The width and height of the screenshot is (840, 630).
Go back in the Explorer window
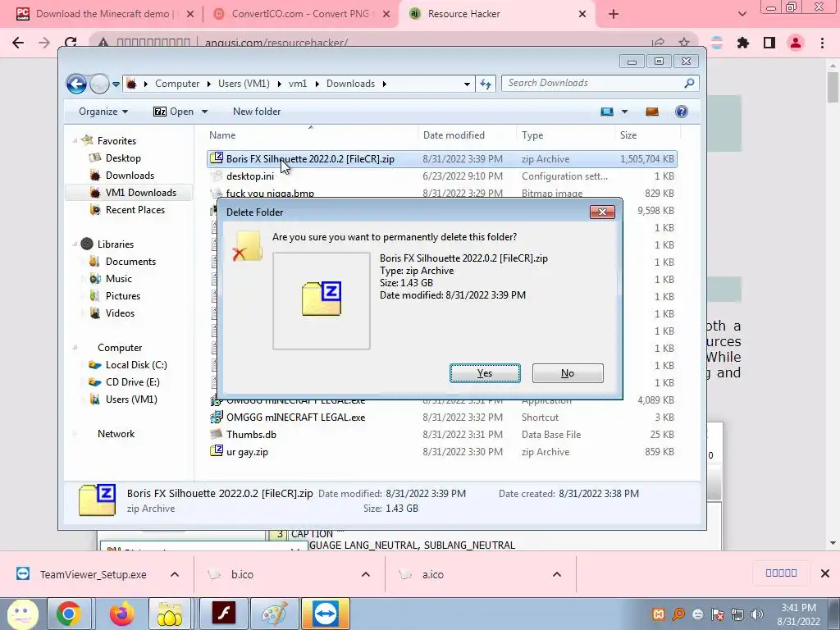coord(76,84)
